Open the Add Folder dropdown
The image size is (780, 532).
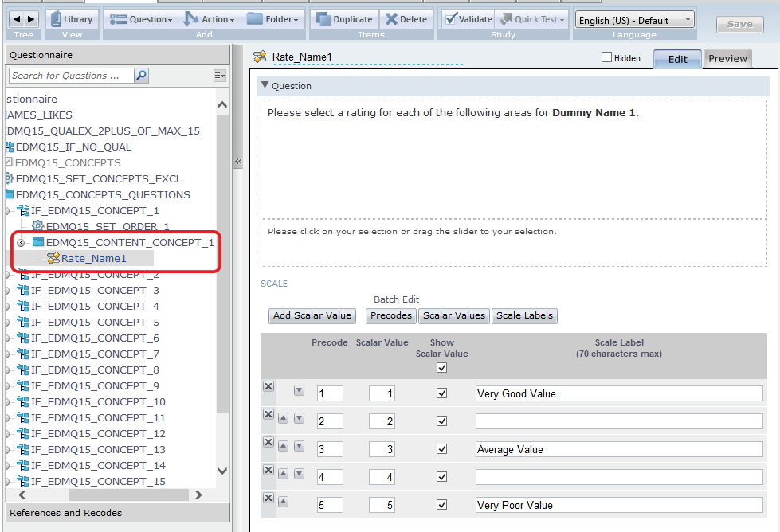273,19
